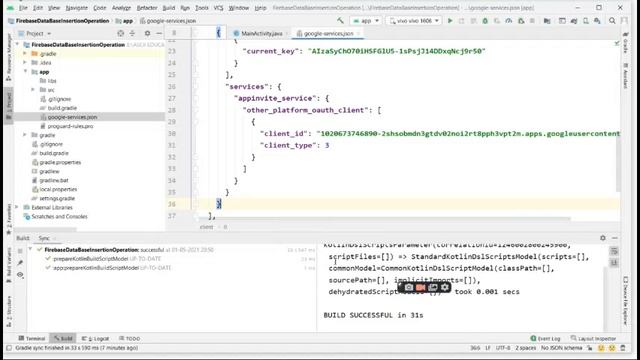Viewport: 640px width, 360px height.
Task: Click the recorder overlay settings gear
Action: pyautogui.click(x=444, y=287)
